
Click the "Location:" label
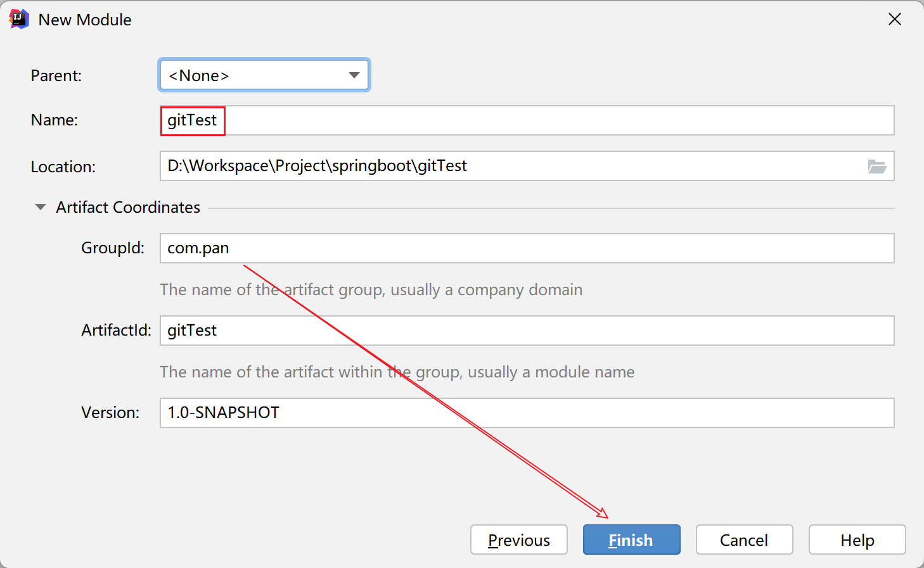(63, 167)
